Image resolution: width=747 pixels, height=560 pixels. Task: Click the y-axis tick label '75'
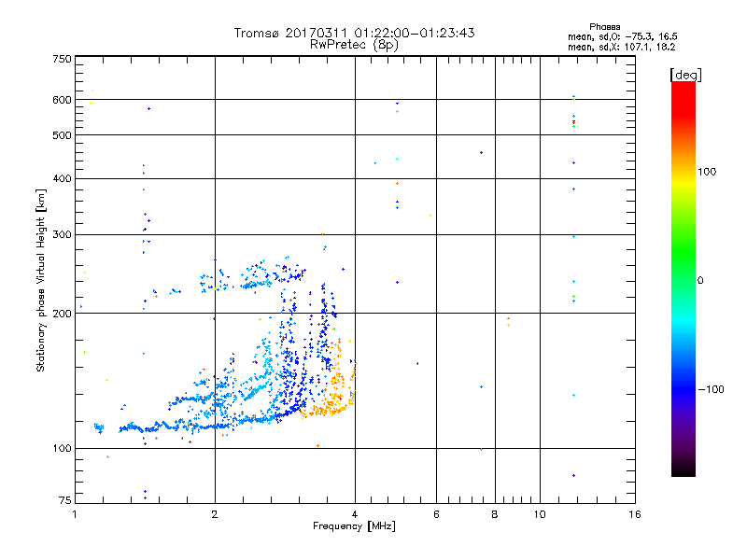tap(65, 500)
